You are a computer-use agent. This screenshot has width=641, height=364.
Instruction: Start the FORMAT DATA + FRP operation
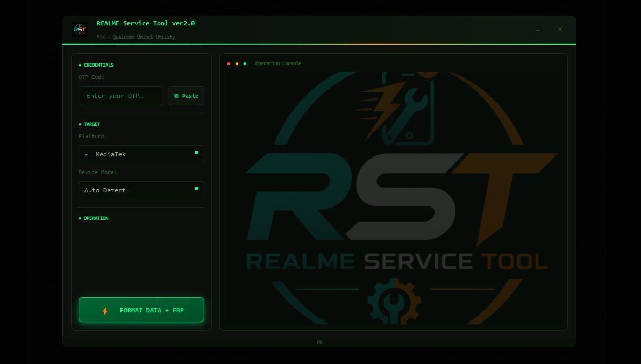coord(141,310)
